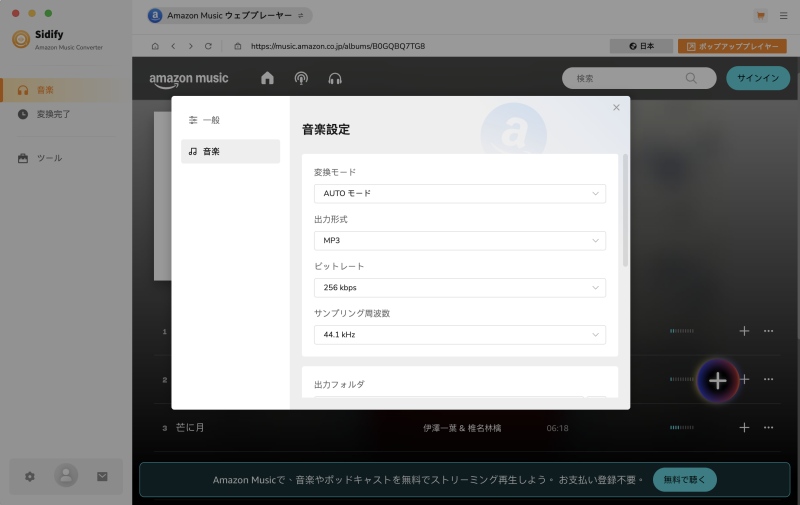Screen dimensions: 800x505
Task: Click track 3 duration 06:18
Action: (557, 428)
